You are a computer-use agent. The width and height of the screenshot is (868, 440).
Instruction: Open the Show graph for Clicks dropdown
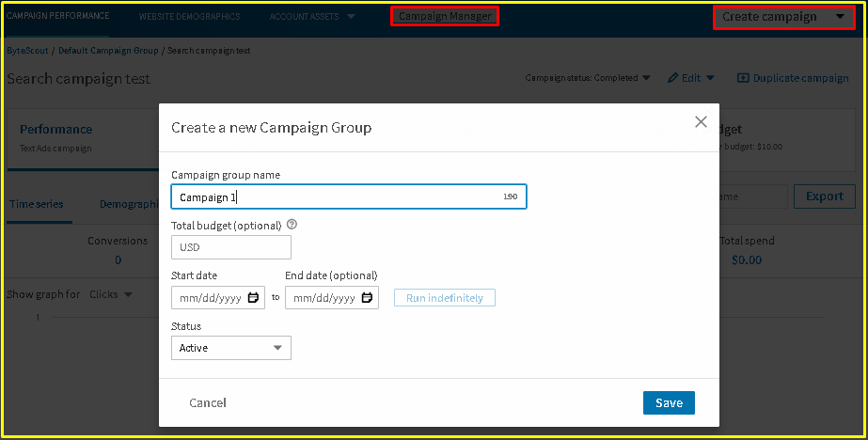click(x=111, y=294)
